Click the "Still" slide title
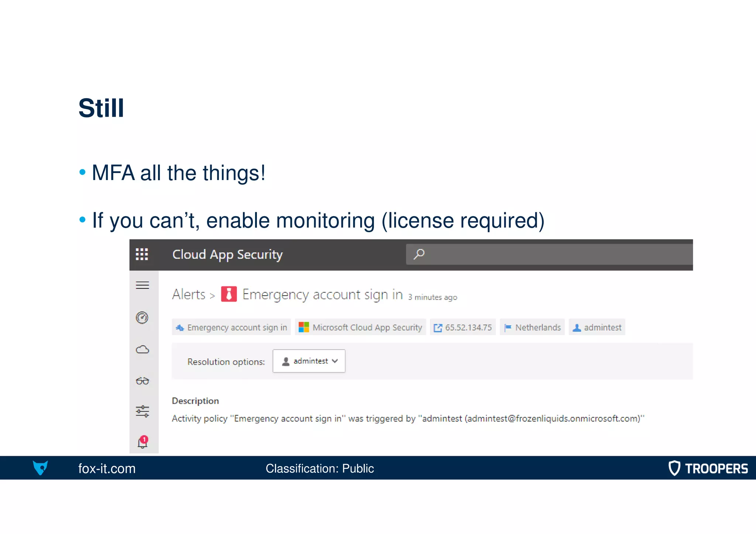756x534 pixels. click(x=101, y=108)
